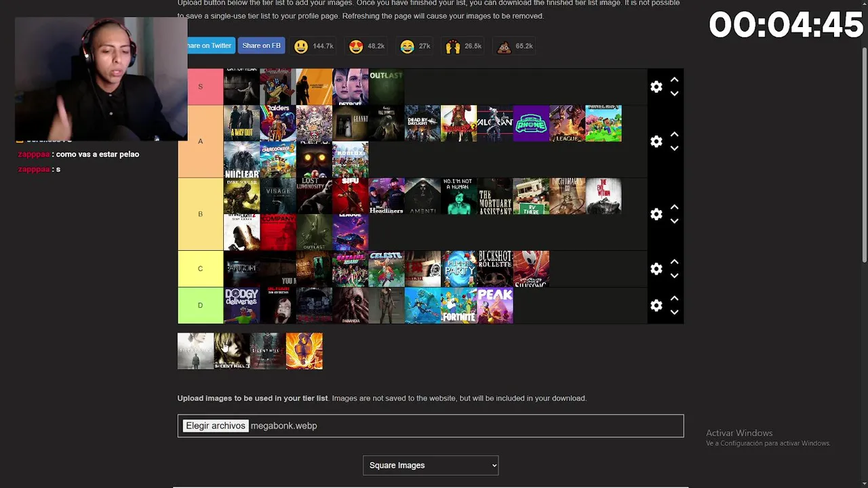
Task: Pick the Granny game tile
Action: pos(351,123)
